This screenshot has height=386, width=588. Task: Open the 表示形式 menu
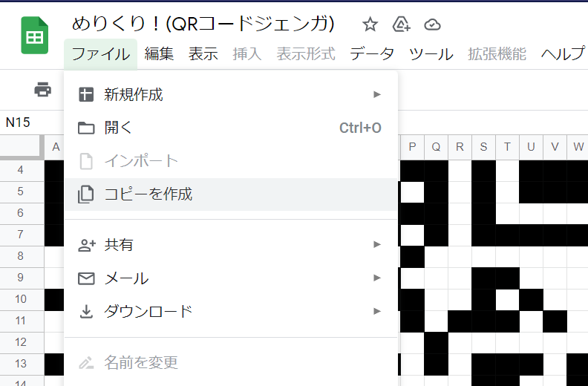(x=306, y=54)
